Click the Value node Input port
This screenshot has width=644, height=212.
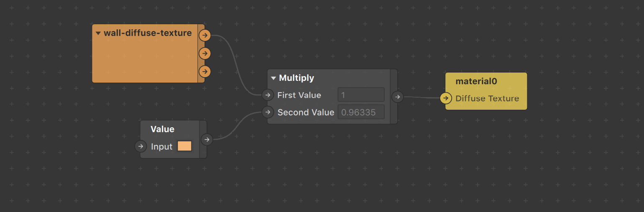pyautogui.click(x=141, y=146)
